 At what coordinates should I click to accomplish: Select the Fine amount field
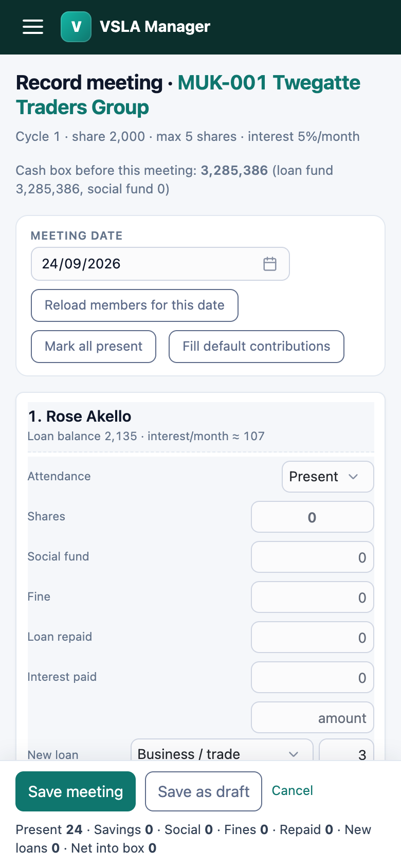point(313,597)
